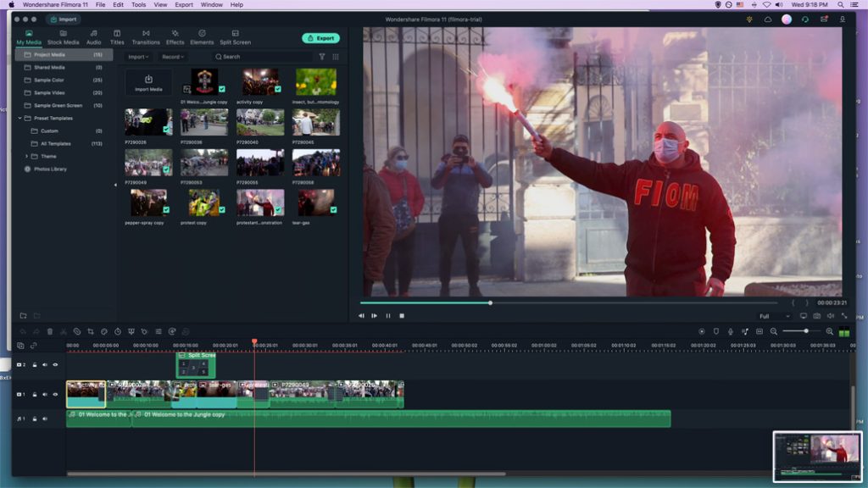This screenshot has height=488, width=868.
Task: Open the Import dropdown in the media panel
Action: [136, 57]
